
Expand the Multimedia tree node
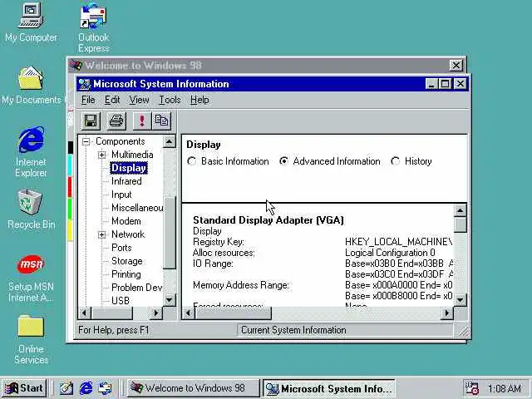pyautogui.click(x=101, y=155)
